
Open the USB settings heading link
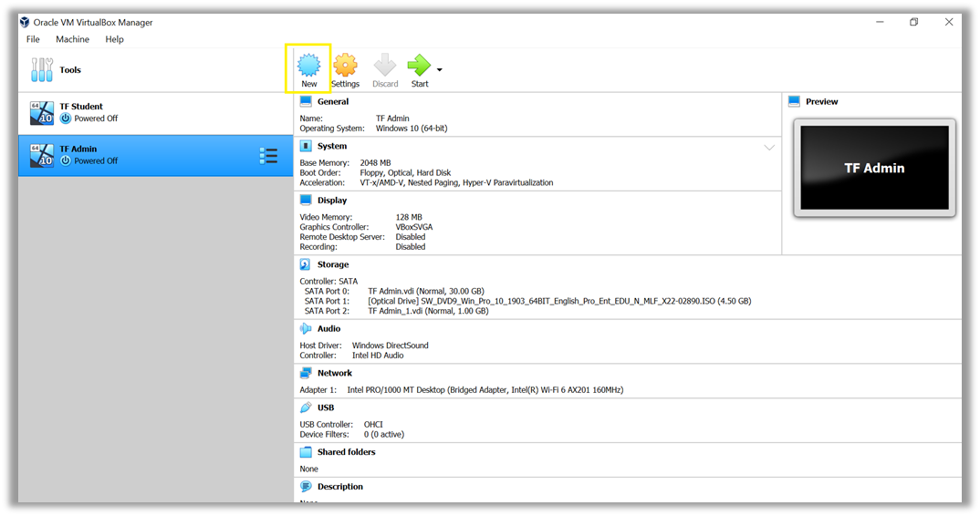pos(326,408)
